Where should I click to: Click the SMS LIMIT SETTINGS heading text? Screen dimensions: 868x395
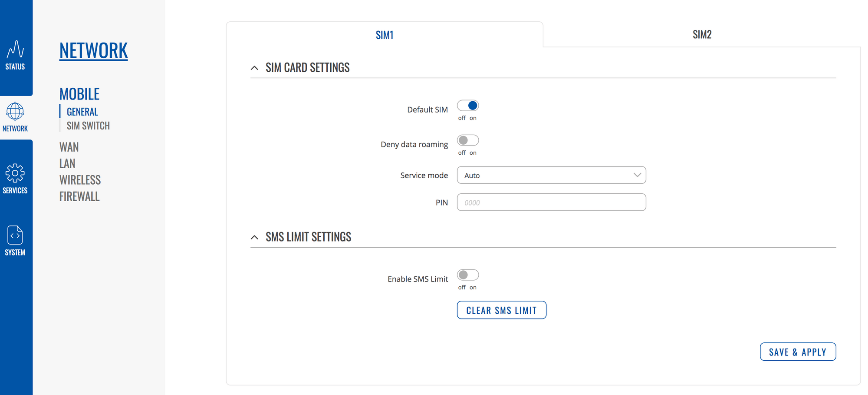pos(309,237)
